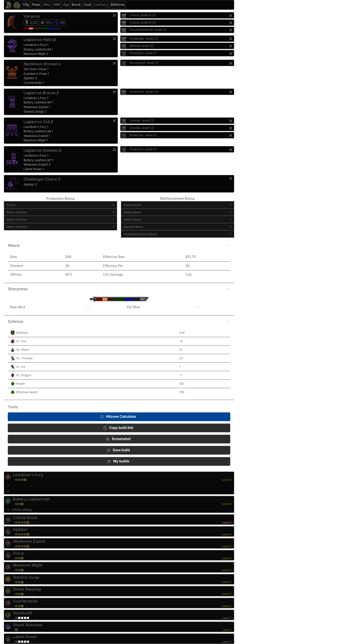This screenshot has width=342, height=644.
Task: Click the Counter Jewel [2] first slot
Action: [177, 121]
